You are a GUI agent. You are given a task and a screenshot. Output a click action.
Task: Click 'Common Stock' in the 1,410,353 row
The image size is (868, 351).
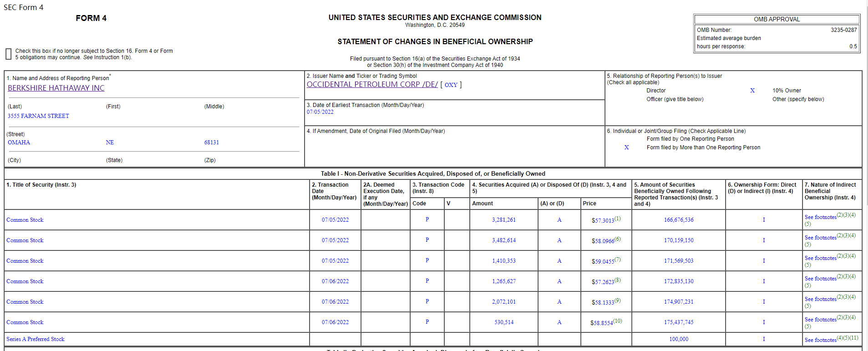click(25, 261)
